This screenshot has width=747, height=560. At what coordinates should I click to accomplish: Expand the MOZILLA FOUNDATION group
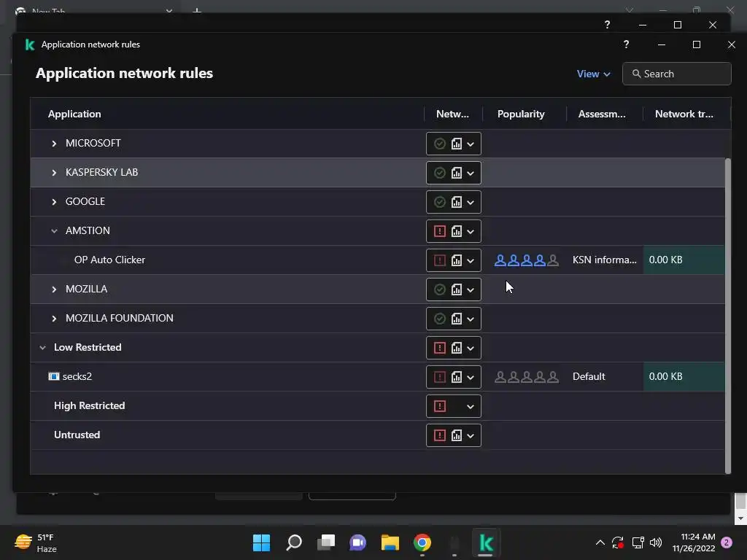(54, 319)
